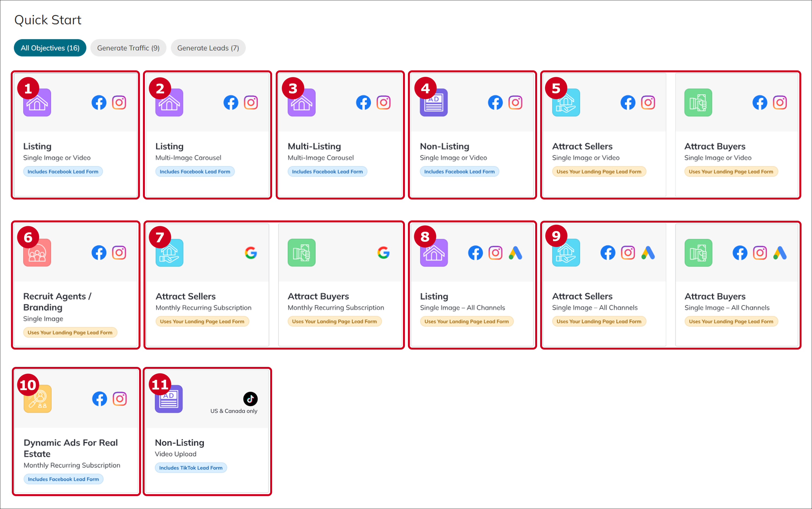Open Dynamic Ads For Real Estate title

pyautogui.click(x=71, y=448)
